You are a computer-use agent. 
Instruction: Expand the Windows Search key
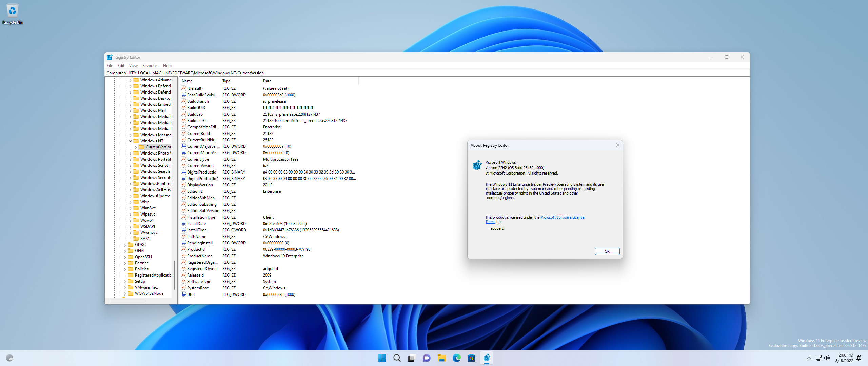tap(130, 171)
